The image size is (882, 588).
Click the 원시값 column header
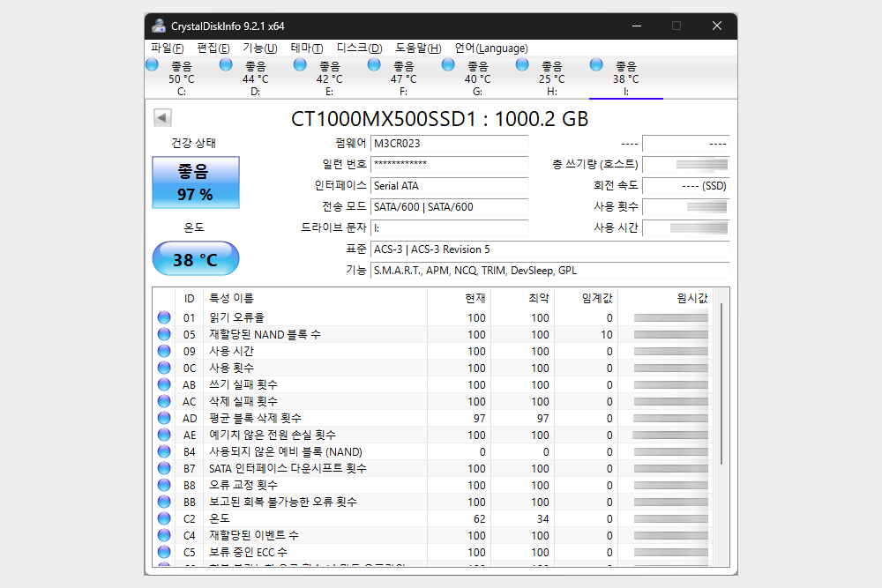point(691,299)
